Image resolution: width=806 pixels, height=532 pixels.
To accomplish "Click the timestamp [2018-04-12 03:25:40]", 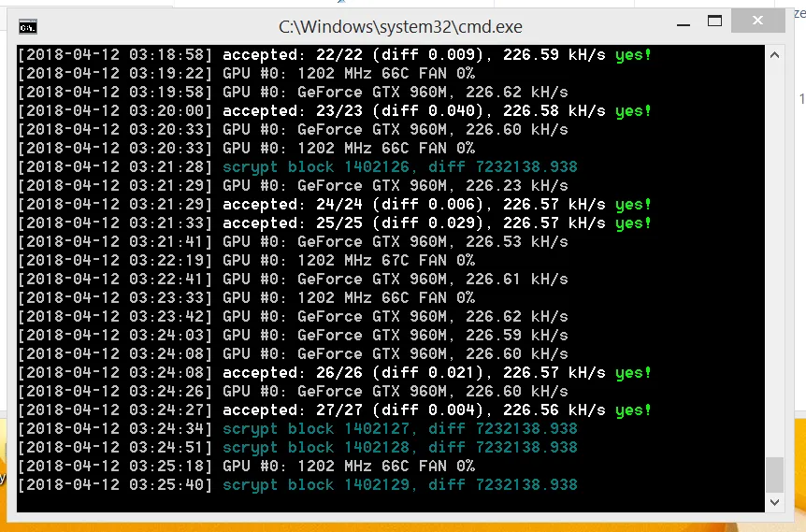I will click(115, 484).
